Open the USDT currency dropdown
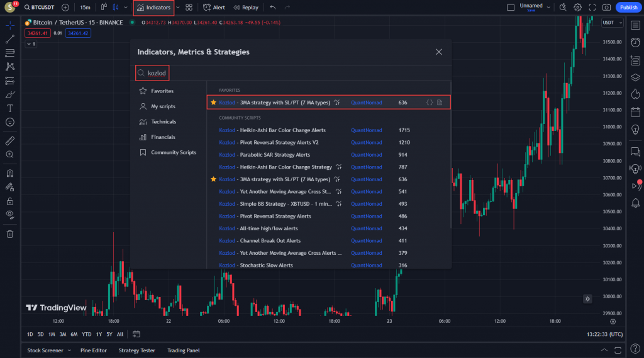The width and height of the screenshot is (644, 358). coord(612,23)
